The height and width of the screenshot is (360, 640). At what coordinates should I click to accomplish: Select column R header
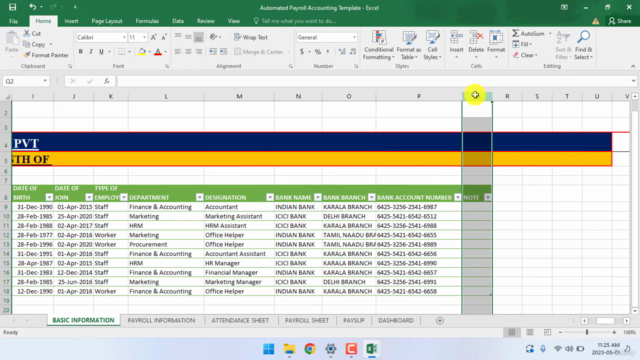click(507, 96)
